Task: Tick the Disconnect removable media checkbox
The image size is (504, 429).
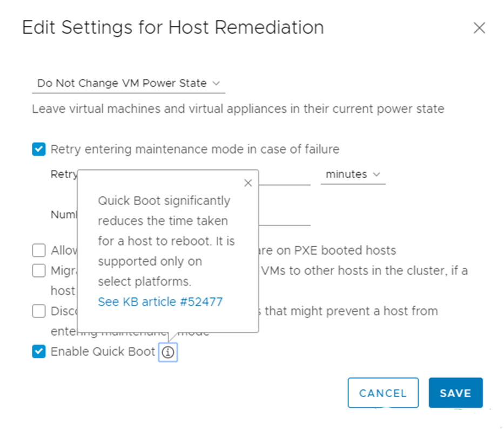Action: pyautogui.click(x=39, y=311)
